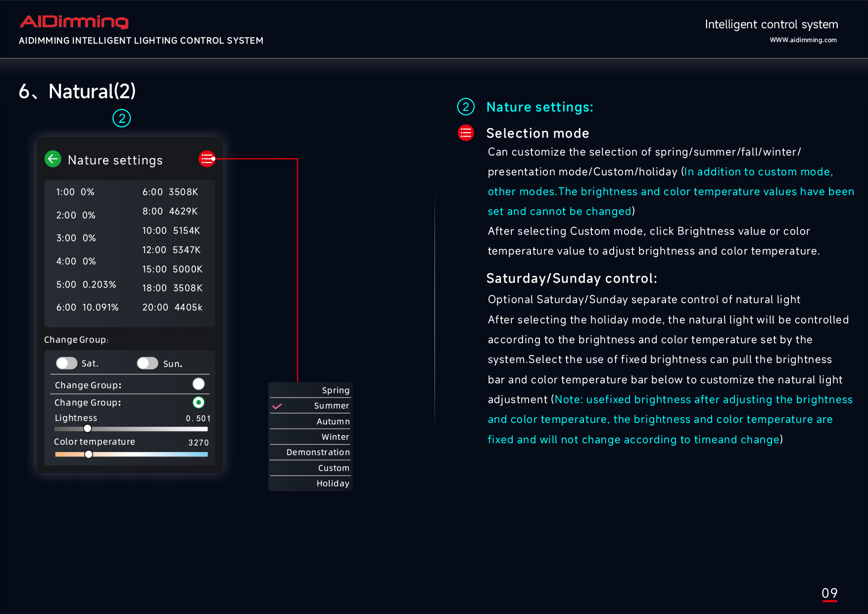This screenshot has width=868, height=614.
Task: Click the Lightness slider handle
Action: click(88, 429)
